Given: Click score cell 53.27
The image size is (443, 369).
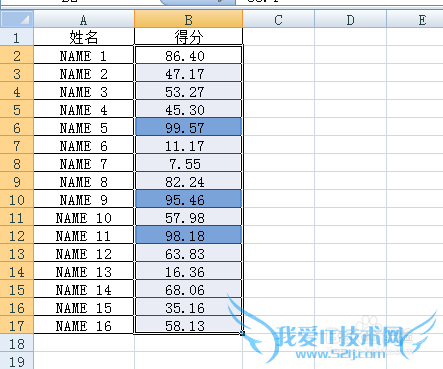Looking at the screenshot, I should (188, 91).
